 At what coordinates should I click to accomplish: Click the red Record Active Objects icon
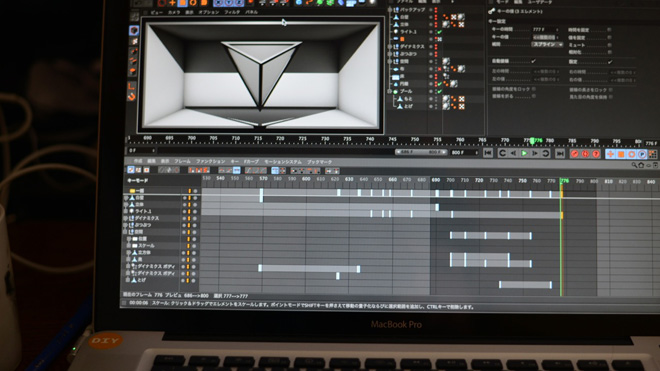tap(575, 154)
